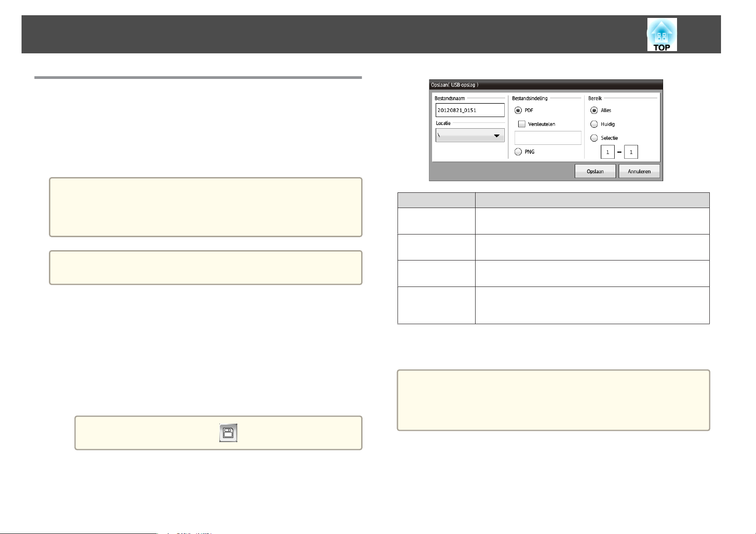Select the PDF file format option
This screenshot has height=534, width=756.
tap(518, 110)
